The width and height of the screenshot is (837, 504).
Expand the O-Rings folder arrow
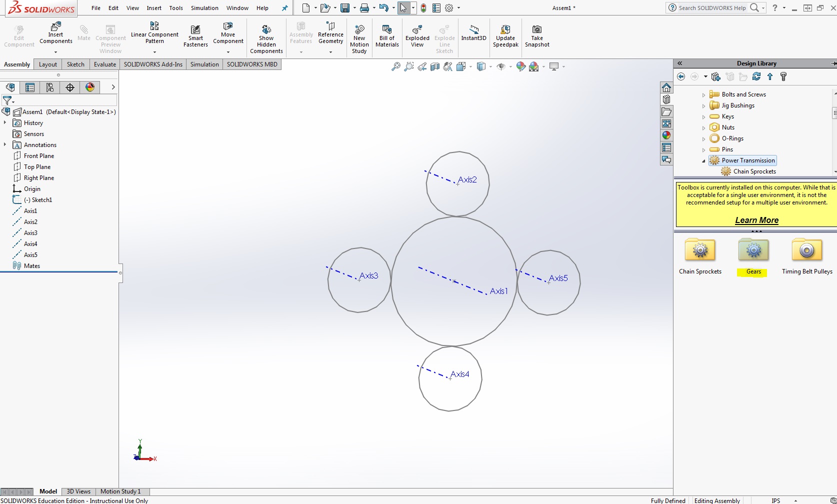click(703, 139)
